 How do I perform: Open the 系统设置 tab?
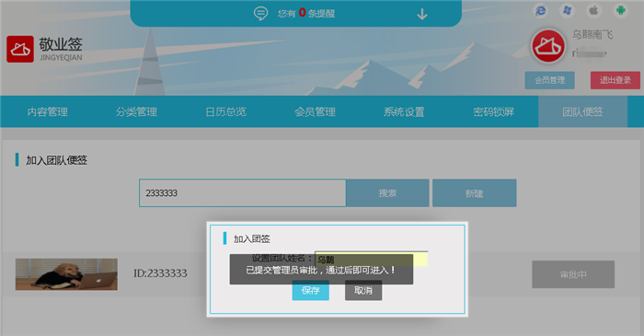click(404, 111)
